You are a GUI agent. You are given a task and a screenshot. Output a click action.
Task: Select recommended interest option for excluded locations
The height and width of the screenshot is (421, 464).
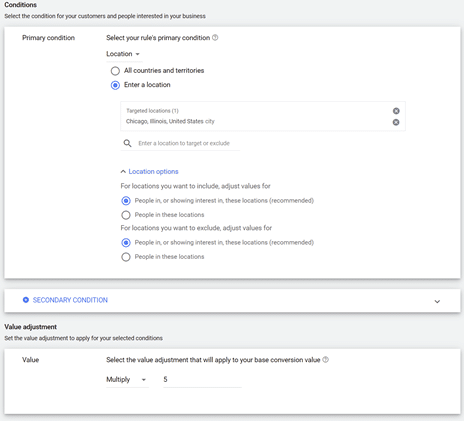click(x=126, y=243)
